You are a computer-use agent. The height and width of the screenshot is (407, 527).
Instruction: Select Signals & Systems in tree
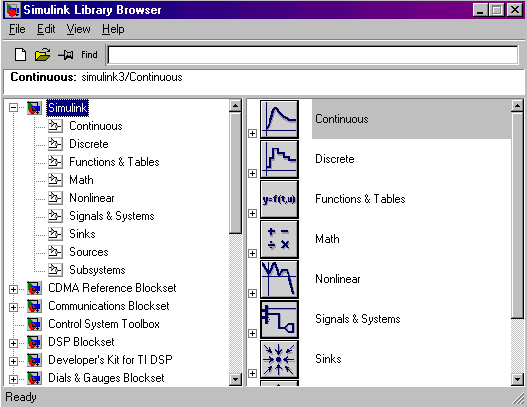[x=112, y=216]
